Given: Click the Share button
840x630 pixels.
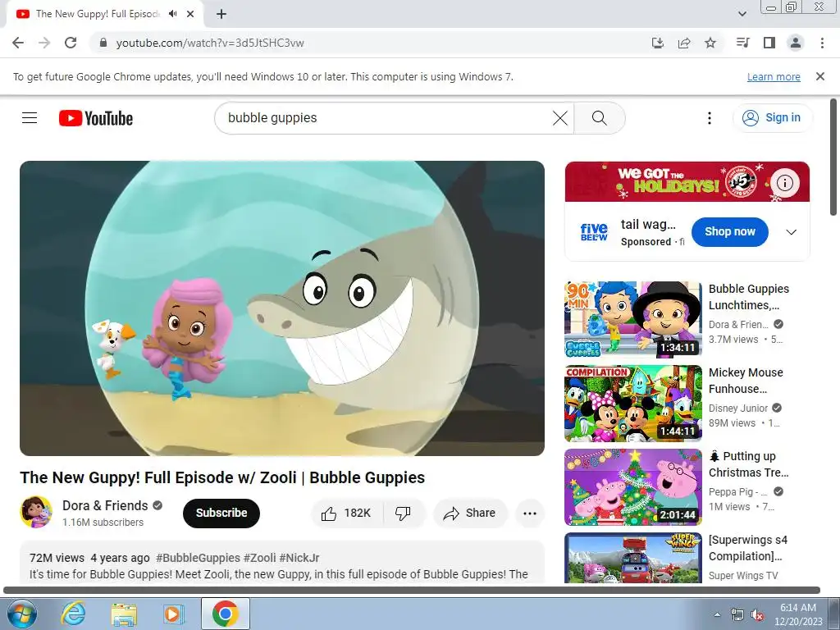Looking at the screenshot, I should coord(470,514).
